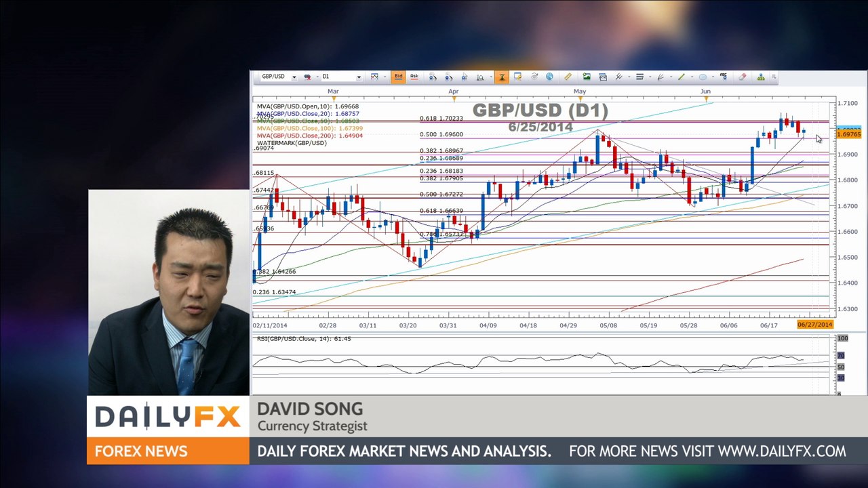Click the remove symbol icon with red X
Viewport: 868px width, 488px height.
click(x=308, y=77)
